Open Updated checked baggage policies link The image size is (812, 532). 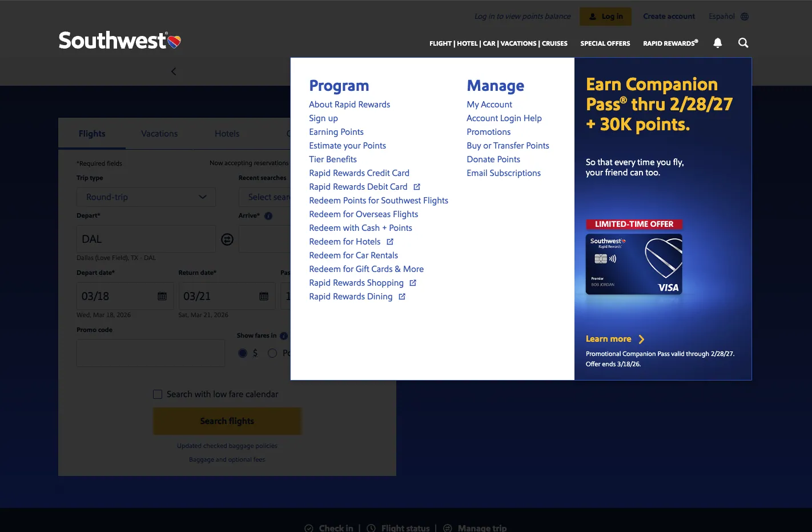point(227,446)
